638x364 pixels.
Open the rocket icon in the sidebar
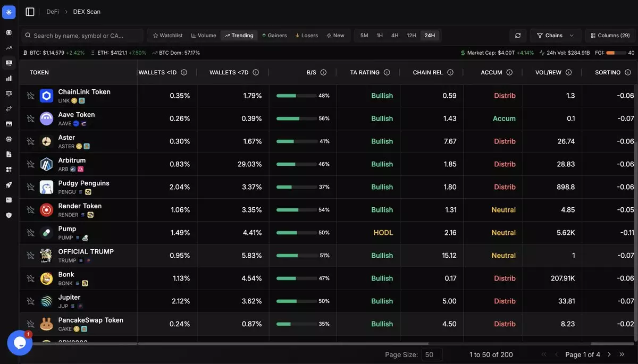[x=9, y=185]
